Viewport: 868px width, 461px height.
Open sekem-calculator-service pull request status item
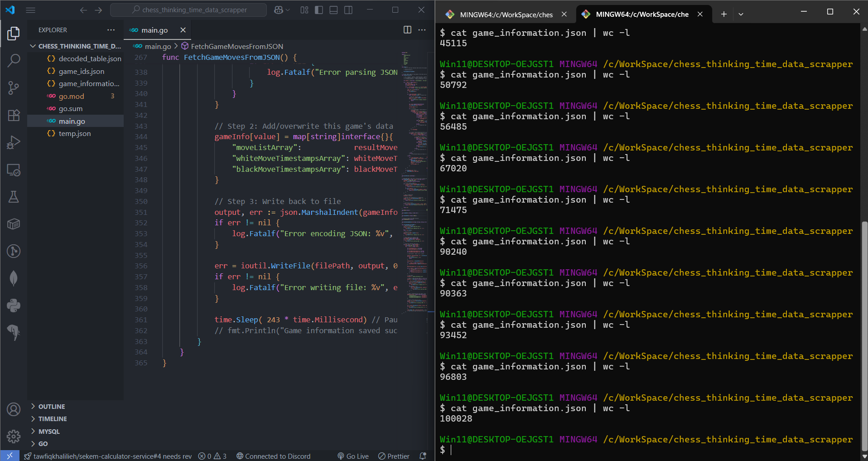click(108, 456)
